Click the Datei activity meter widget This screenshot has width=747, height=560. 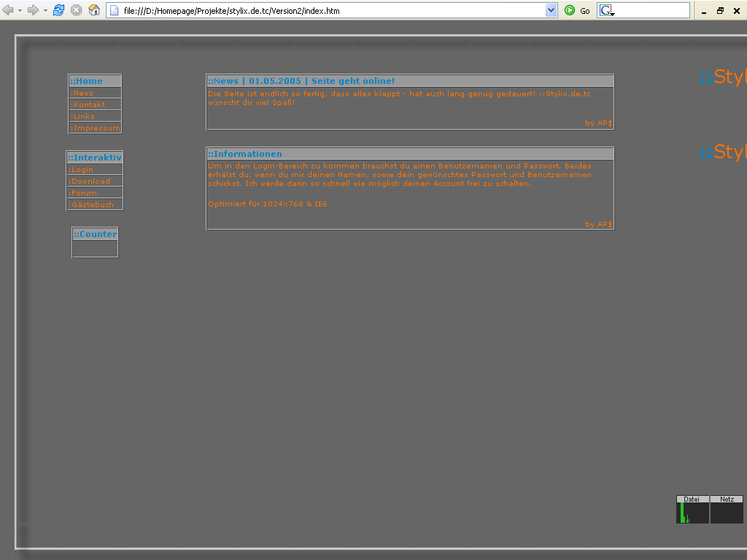(x=692, y=510)
